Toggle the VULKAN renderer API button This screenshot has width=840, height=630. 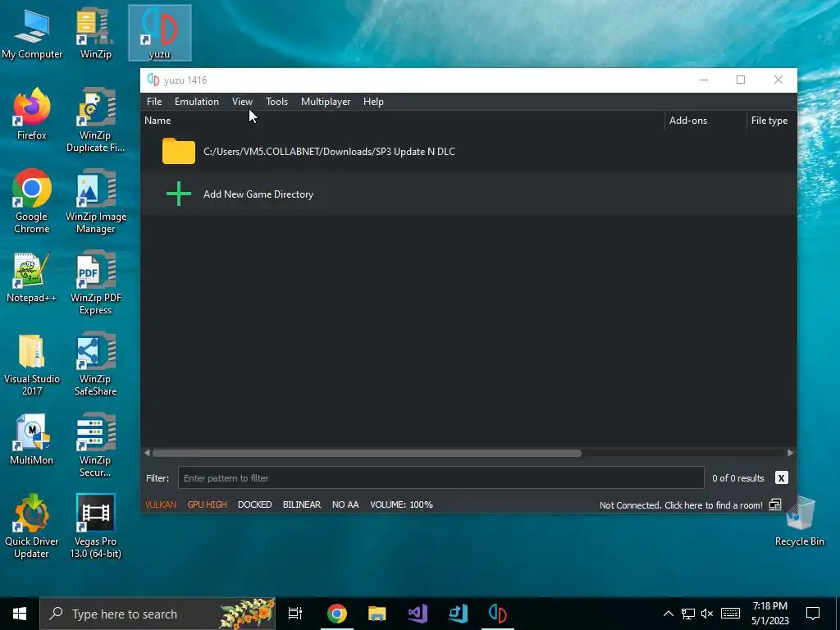pyautogui.click(x=160, y=504)
